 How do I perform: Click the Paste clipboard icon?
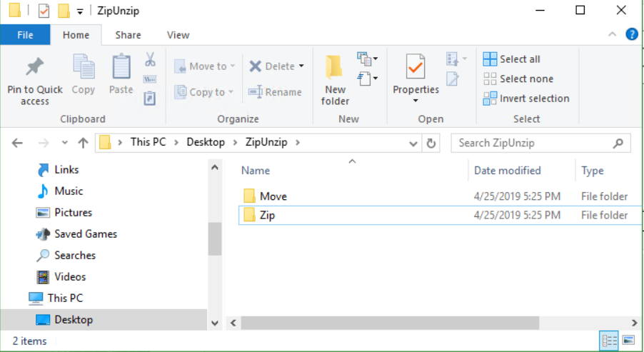pos(121,68)
